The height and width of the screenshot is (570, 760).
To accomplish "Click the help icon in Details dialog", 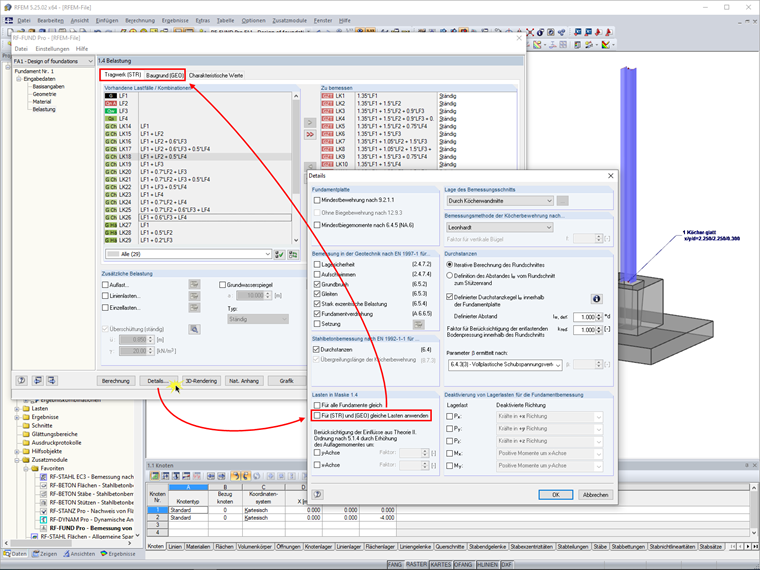I will [316, 494].
